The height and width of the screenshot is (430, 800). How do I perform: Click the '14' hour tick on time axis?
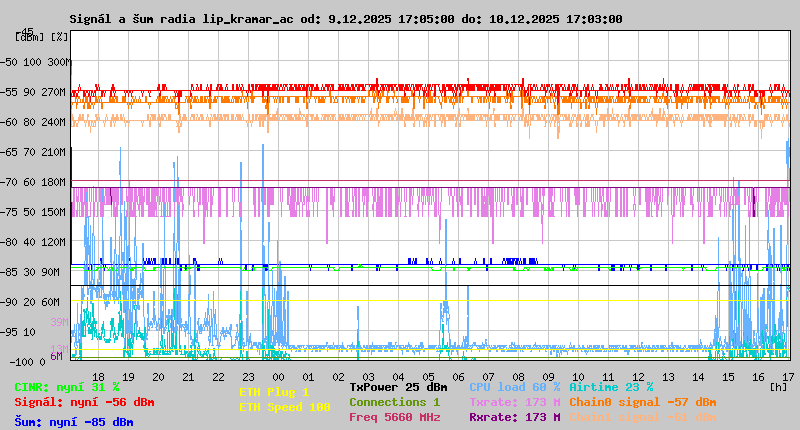click(698, 377)
